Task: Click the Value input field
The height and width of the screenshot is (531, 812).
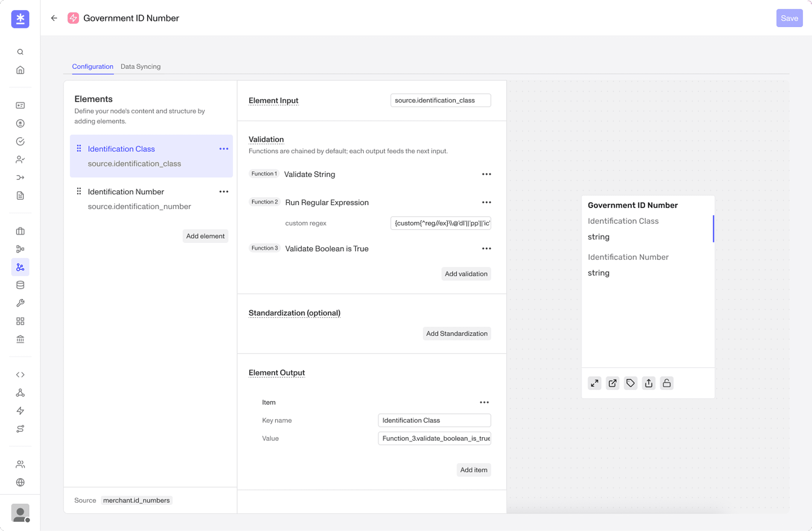Action: coord(434,439)
